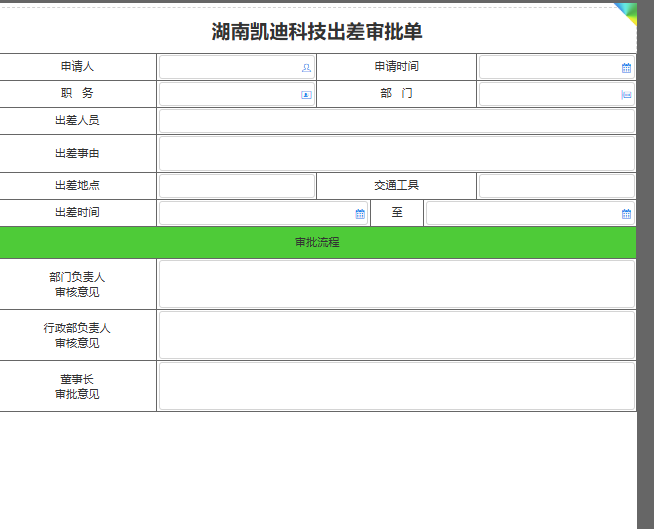Click the 交通工具 label
Viewport: 654px width, 529px height.
pyautogui.click(x=396, y=185)
